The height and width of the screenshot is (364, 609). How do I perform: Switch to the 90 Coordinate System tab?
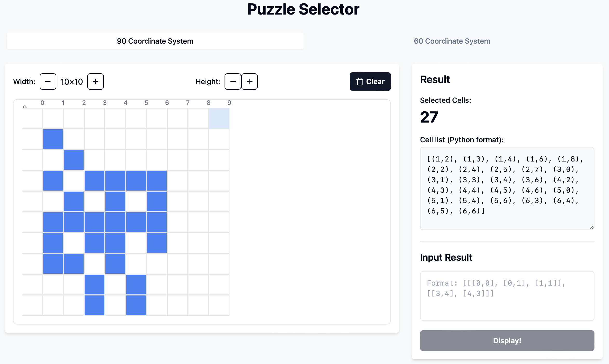point(155,41)
